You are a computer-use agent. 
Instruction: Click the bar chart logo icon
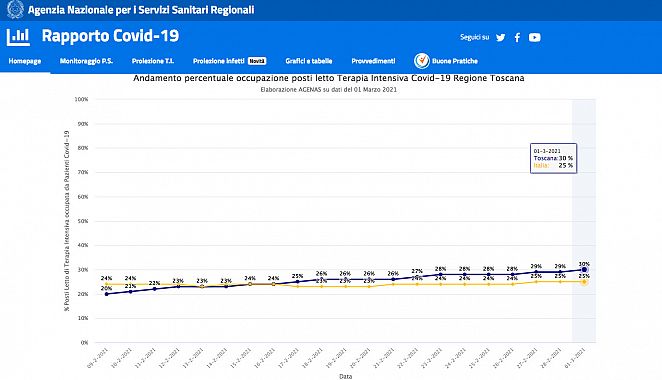coord(18,37)
